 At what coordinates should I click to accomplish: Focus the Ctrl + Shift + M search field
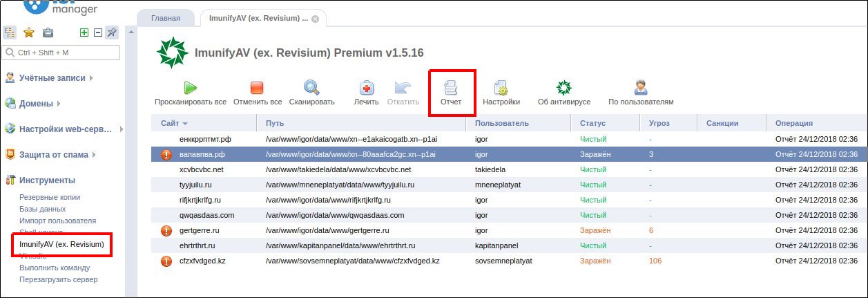61,53
